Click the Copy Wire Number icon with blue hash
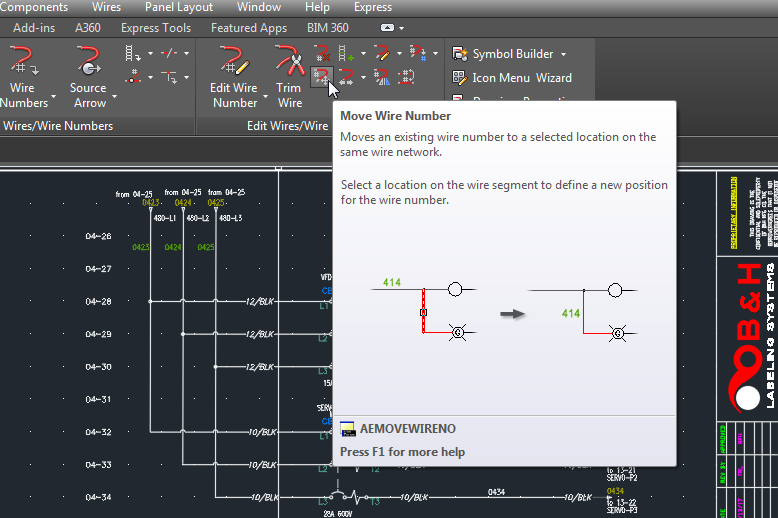Screen dimensions: 778x518 pyautogui.click(x=418, y=53)
